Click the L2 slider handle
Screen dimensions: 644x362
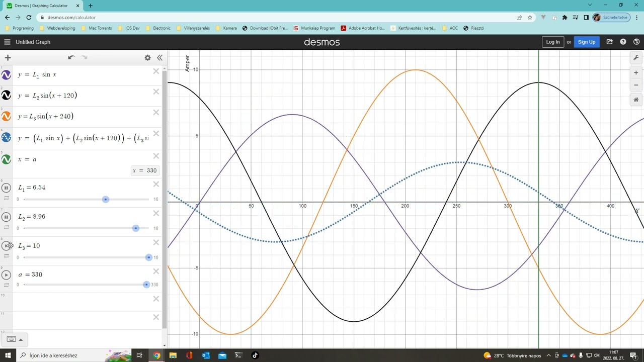[x=136, y=228]
